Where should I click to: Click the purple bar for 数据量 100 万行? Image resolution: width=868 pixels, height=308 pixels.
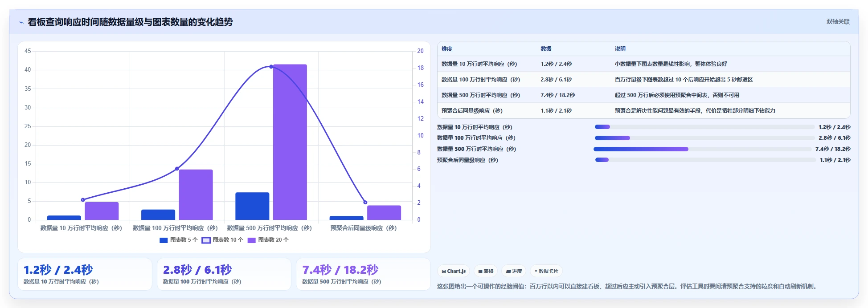(x=196, y=195)
